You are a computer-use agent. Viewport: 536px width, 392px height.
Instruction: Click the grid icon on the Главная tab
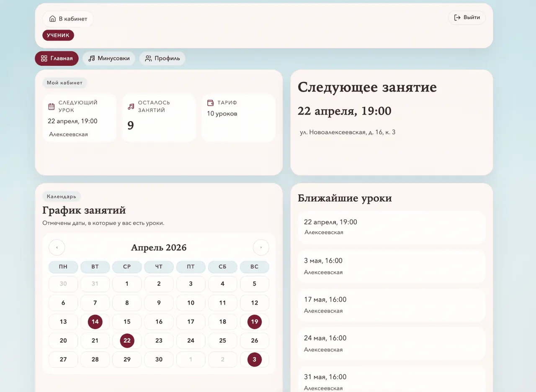pyautogui.click(x=44, y=59)
